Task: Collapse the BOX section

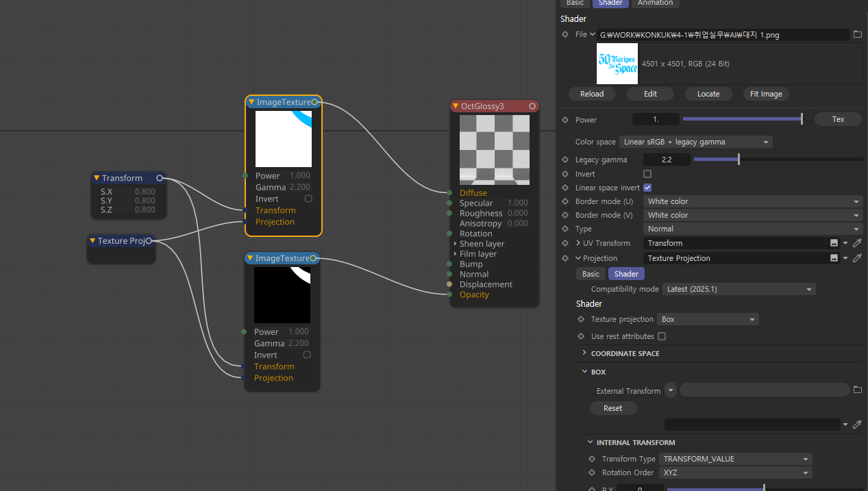Action: click(584, 372)
